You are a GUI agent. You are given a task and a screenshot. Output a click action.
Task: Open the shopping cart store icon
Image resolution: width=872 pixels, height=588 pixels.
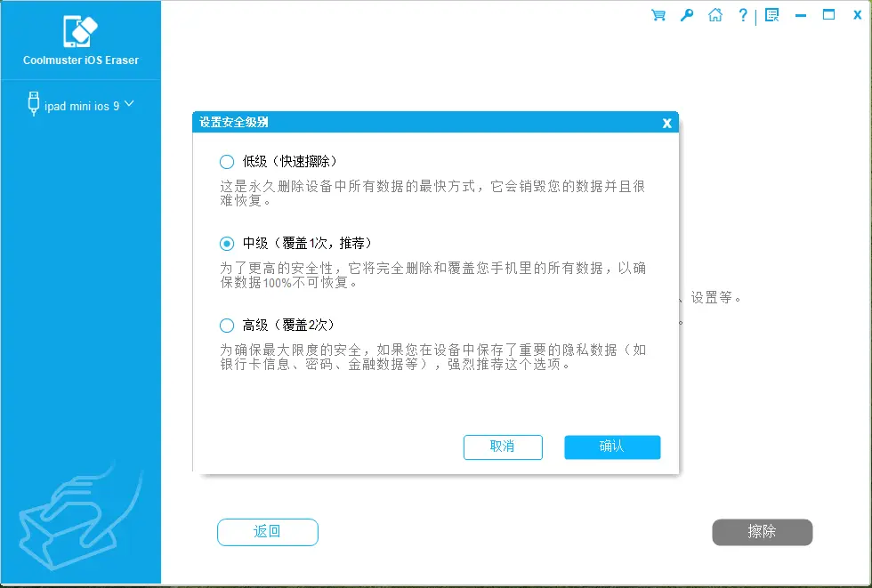click(x=658, y=15)
